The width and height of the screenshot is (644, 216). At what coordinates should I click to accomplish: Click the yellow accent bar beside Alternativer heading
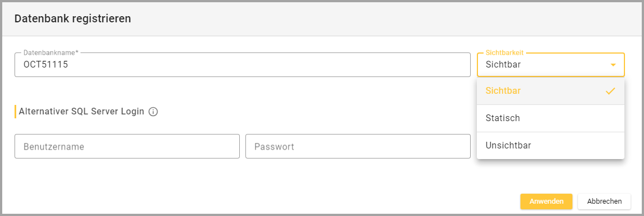click(x=15, y=112)
